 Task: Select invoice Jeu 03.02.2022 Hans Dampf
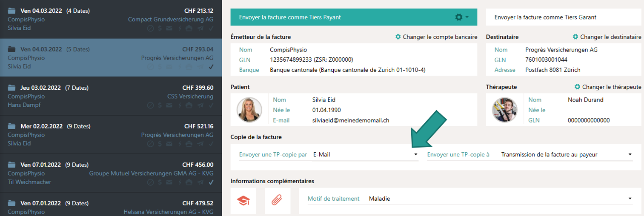pos(111,96)
